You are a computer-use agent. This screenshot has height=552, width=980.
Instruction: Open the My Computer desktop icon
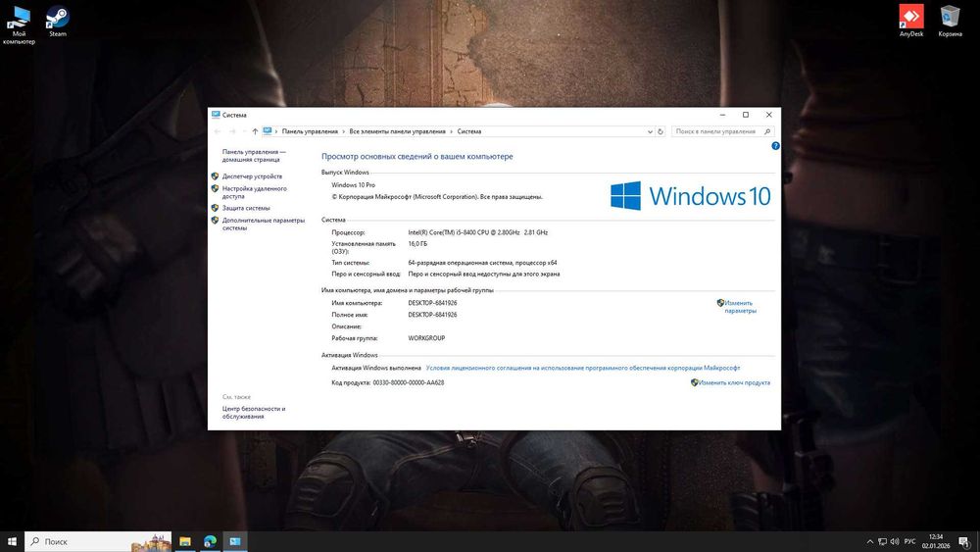pos(19,25)
